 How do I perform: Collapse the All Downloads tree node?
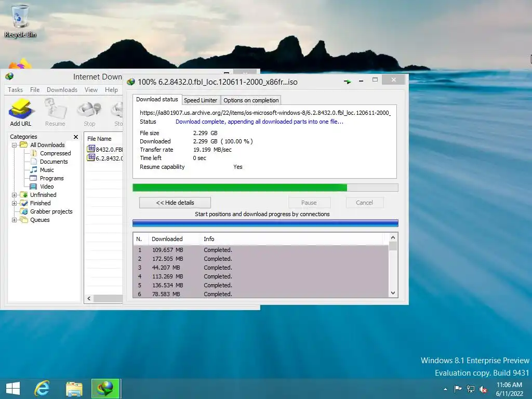(x=14, y=145)
